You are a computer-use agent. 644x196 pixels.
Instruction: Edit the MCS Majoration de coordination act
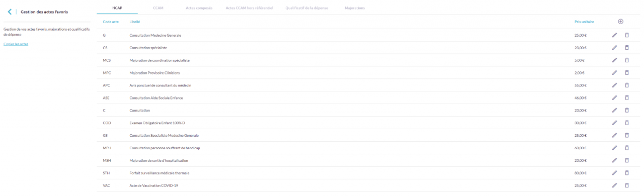(614, 60)
